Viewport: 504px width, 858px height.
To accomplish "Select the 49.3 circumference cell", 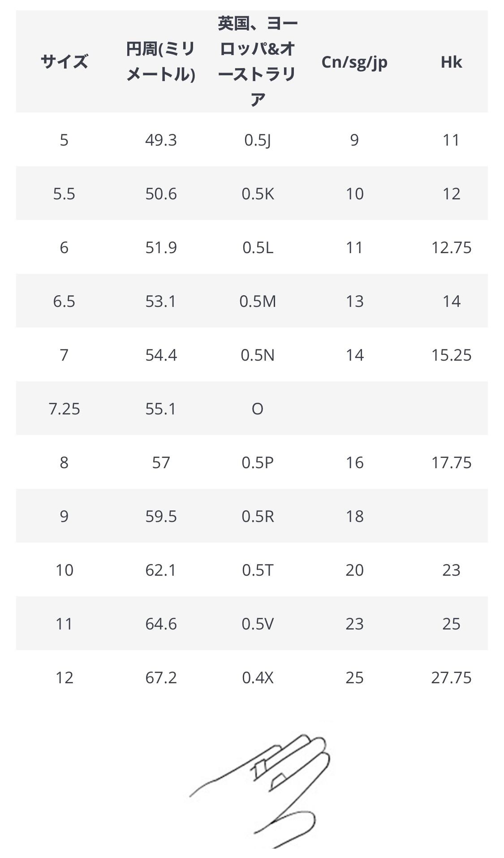I will [161, 140].
